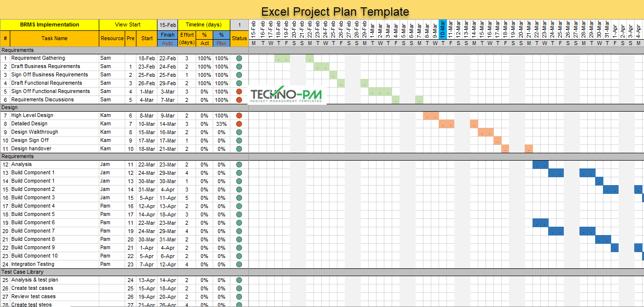644x307 pixels.
Task: Click the % Plan column header
Action: (x=222, y=39)
